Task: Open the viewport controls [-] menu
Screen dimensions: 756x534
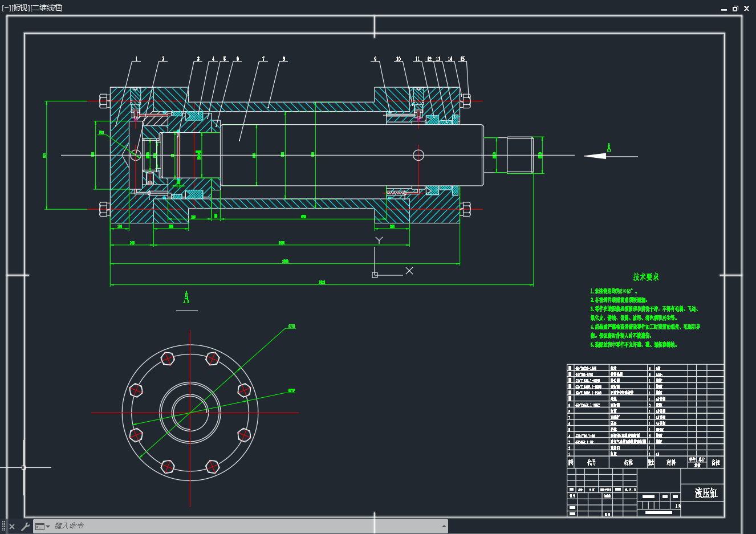Action: 6,7
